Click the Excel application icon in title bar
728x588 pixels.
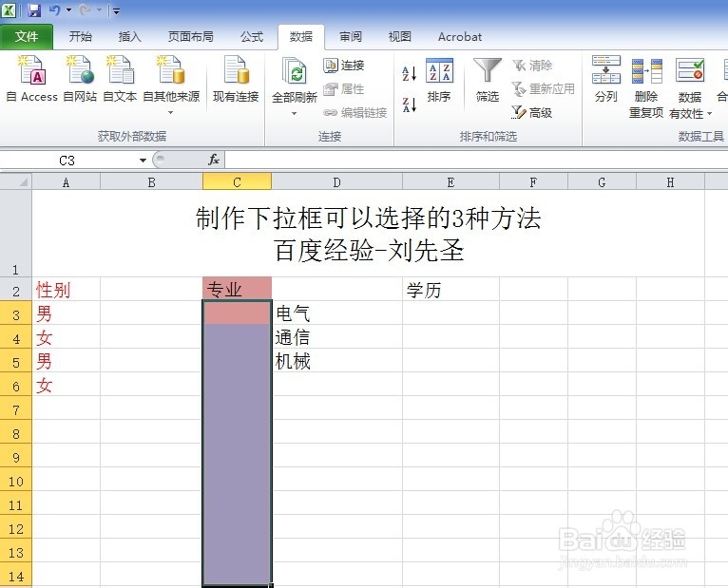9,9
